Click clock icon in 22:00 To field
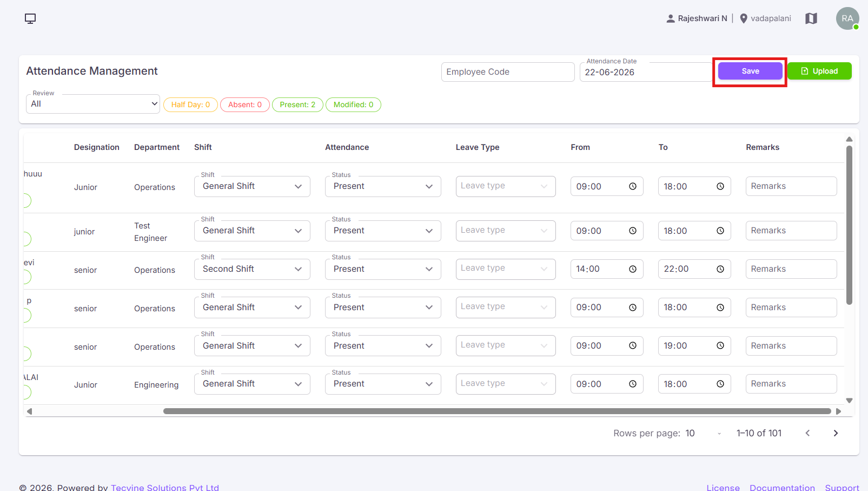The width and height of the screenshot is (868, 491). [720, 269]
